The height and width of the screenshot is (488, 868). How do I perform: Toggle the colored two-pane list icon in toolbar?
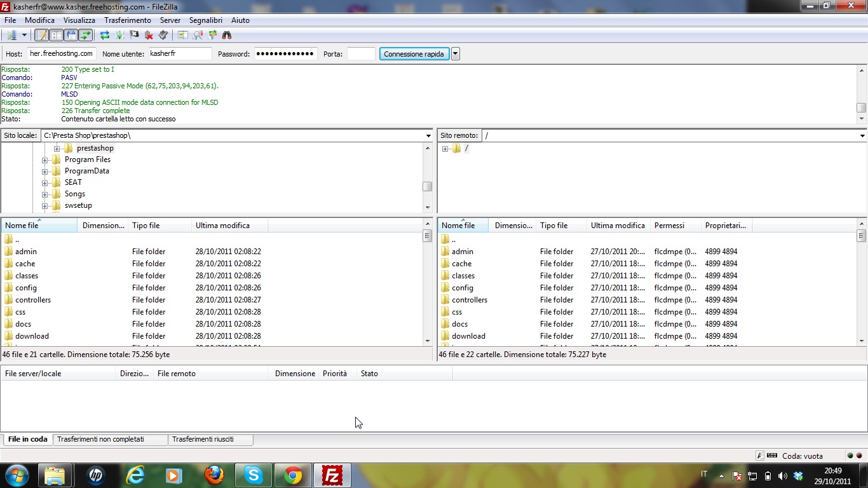coord(183,36)
